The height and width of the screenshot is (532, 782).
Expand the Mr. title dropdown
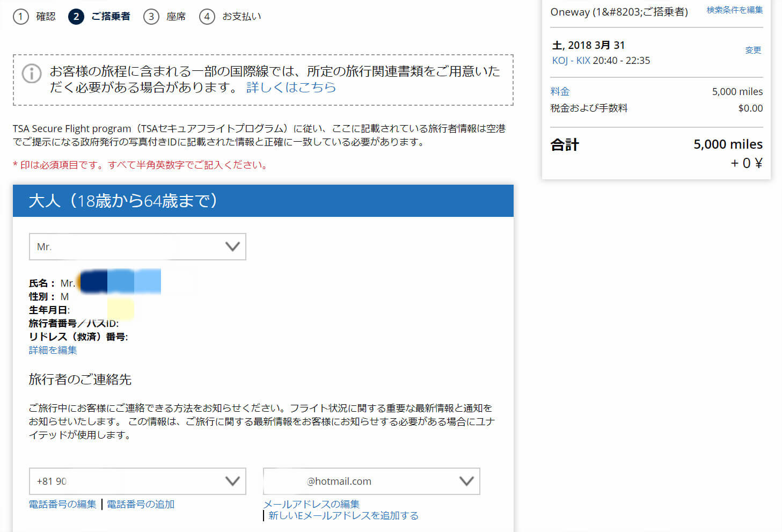click(137, 246)
